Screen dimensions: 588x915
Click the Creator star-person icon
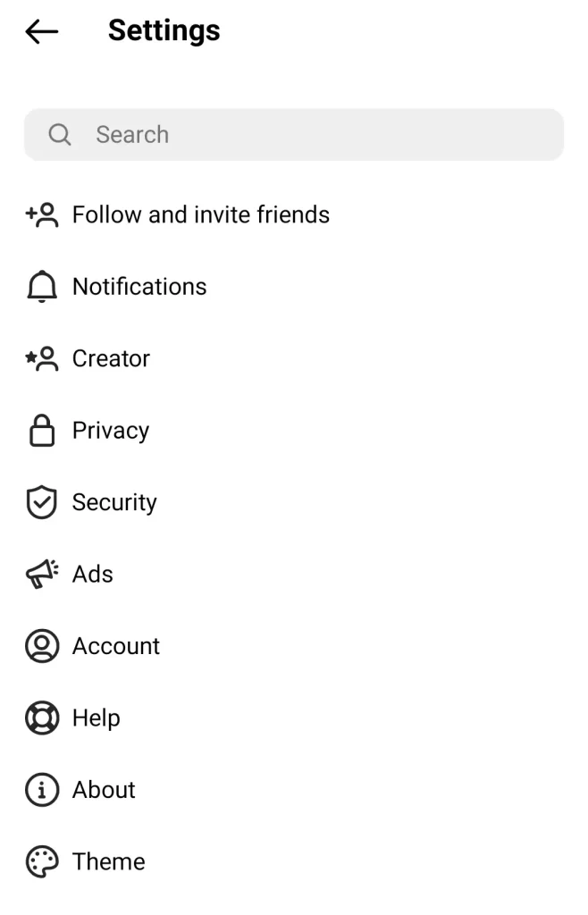coord(42,358)
